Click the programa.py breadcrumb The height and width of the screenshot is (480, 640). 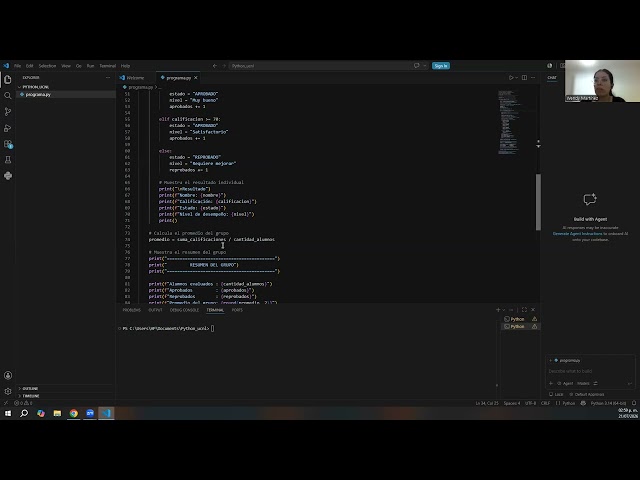pos(140,87)
